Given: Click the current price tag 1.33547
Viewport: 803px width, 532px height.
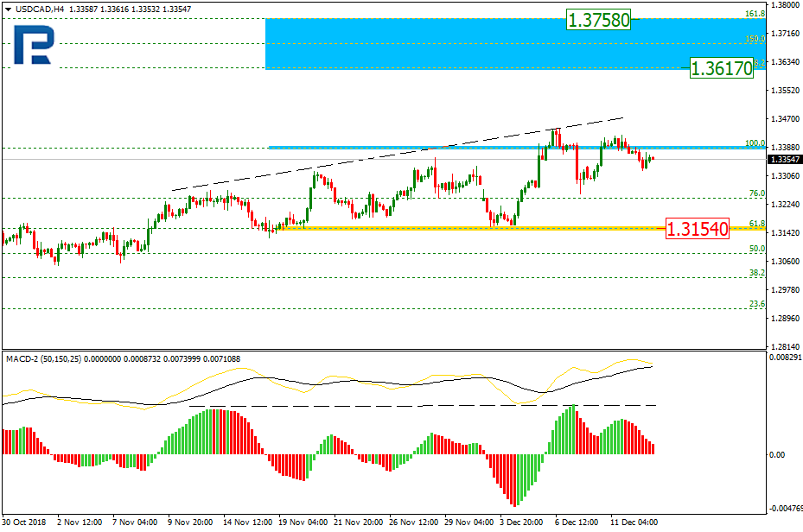Looking at the screenshot, I should [x=784, y=160].
